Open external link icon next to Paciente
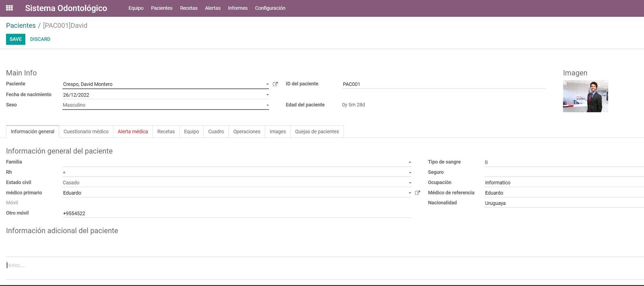 click(275, 84)
